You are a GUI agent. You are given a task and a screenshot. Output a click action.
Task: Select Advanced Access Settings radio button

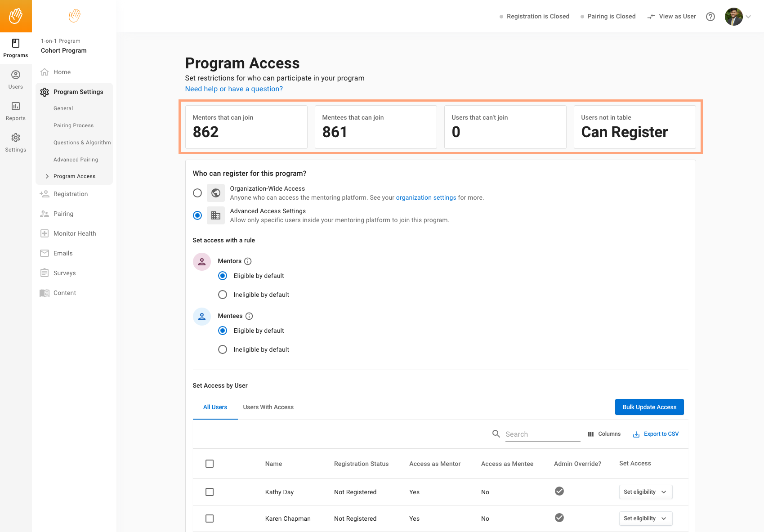[x=197, y=215]
